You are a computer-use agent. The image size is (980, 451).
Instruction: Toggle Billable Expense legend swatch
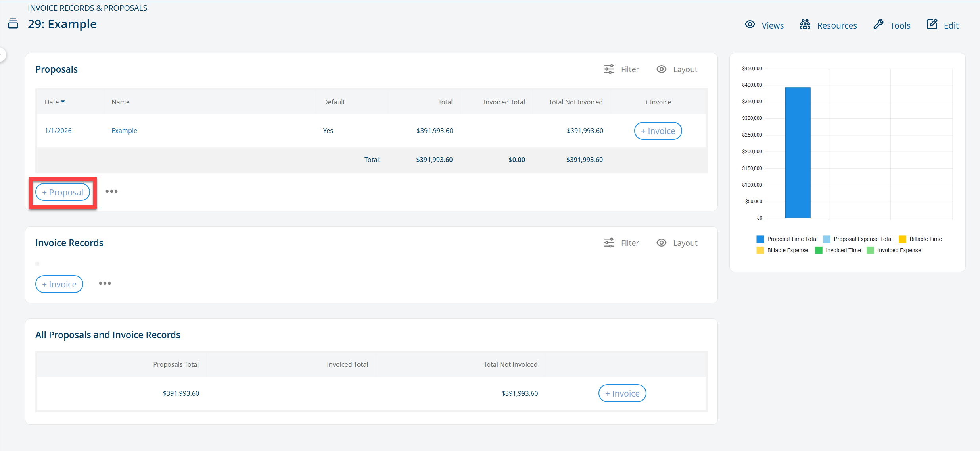tap(760, 250)
